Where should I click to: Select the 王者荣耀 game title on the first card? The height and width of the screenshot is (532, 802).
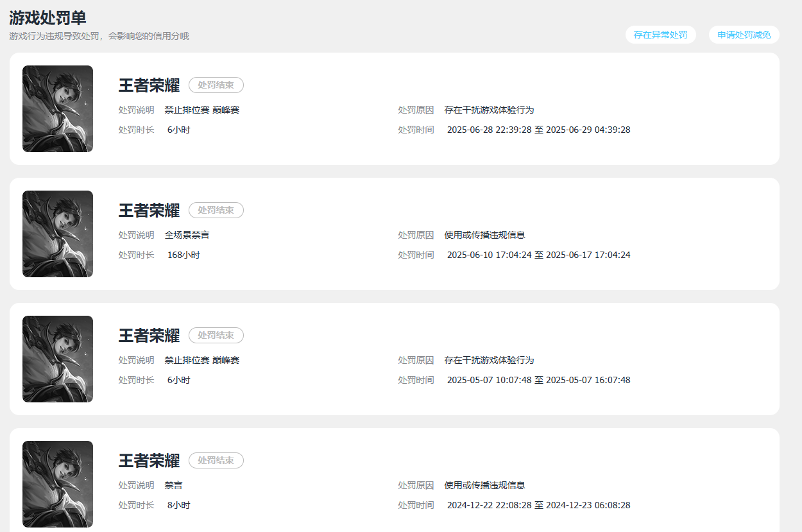pos(149,85)
